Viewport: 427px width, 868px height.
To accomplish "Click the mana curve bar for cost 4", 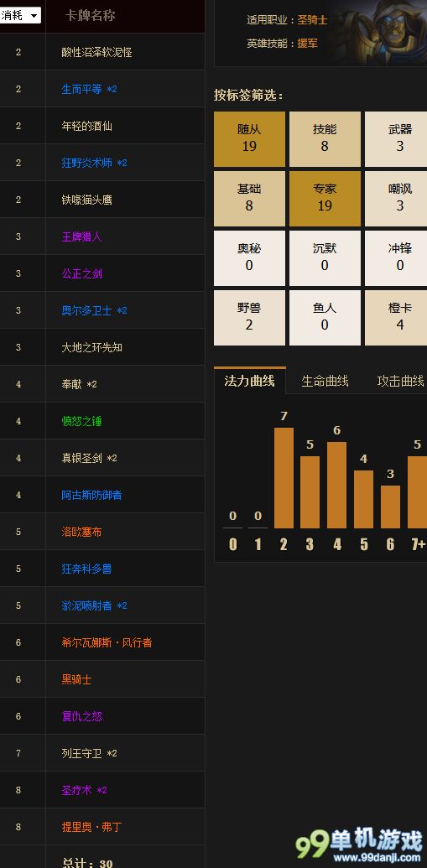I will [x=336, y=485].
